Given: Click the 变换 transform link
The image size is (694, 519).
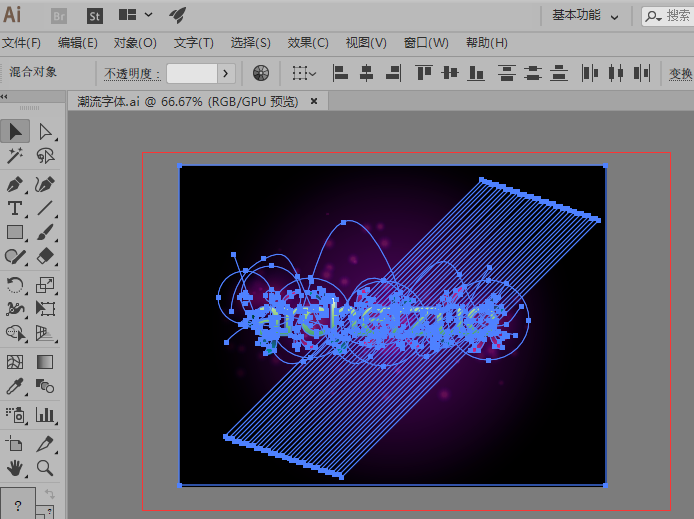Looking at the screenshot, I should pyautogui.click(x=681, y=73).
